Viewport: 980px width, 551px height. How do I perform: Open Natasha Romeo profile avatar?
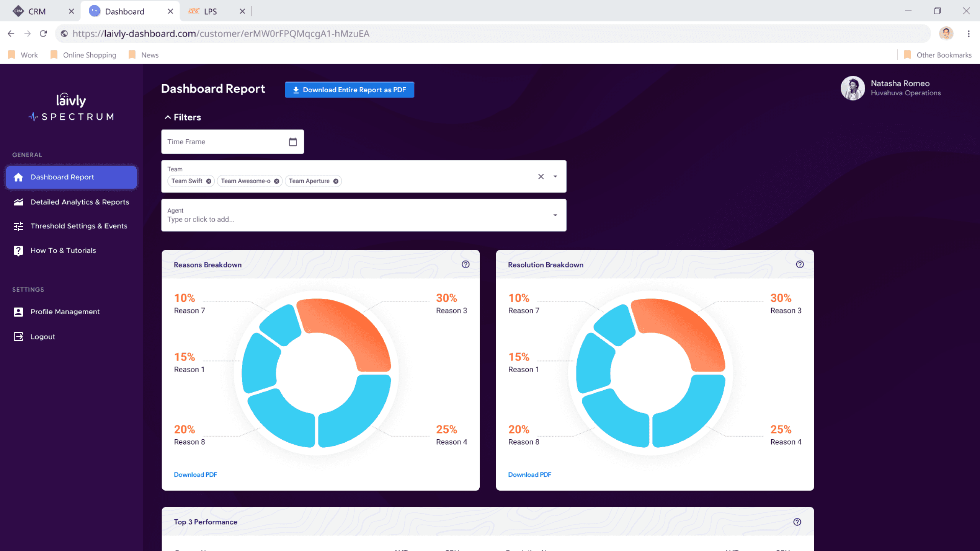click(x=852, y=88)
